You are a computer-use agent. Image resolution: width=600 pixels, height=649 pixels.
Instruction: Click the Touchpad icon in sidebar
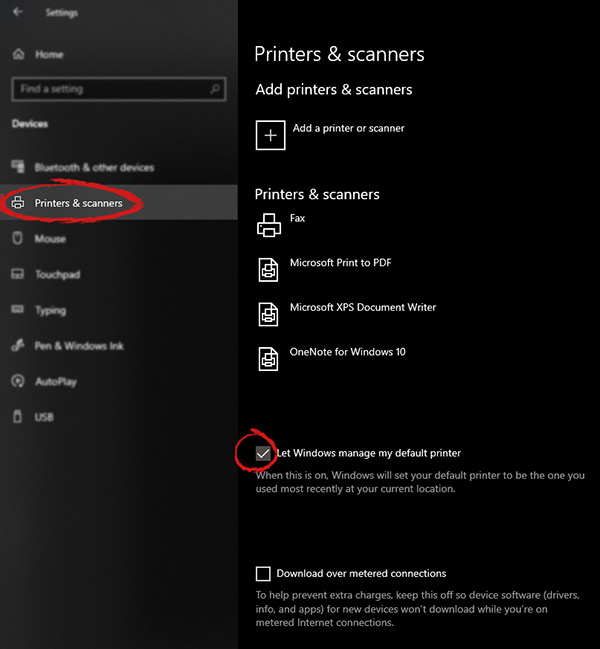tap(17, 274)
